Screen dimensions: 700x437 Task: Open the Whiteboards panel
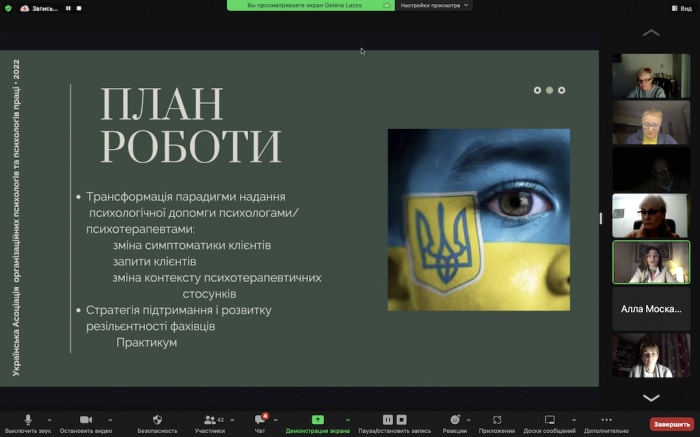(549, 420)
